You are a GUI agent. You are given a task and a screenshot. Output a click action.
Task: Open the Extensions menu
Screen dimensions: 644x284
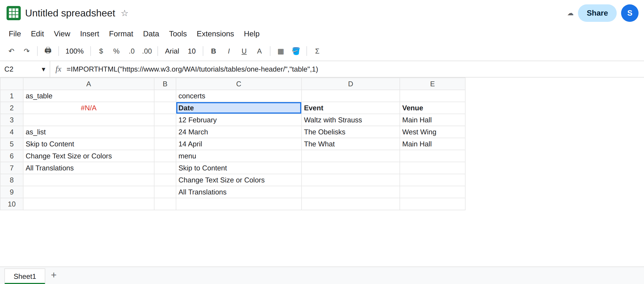click(215, 34)
